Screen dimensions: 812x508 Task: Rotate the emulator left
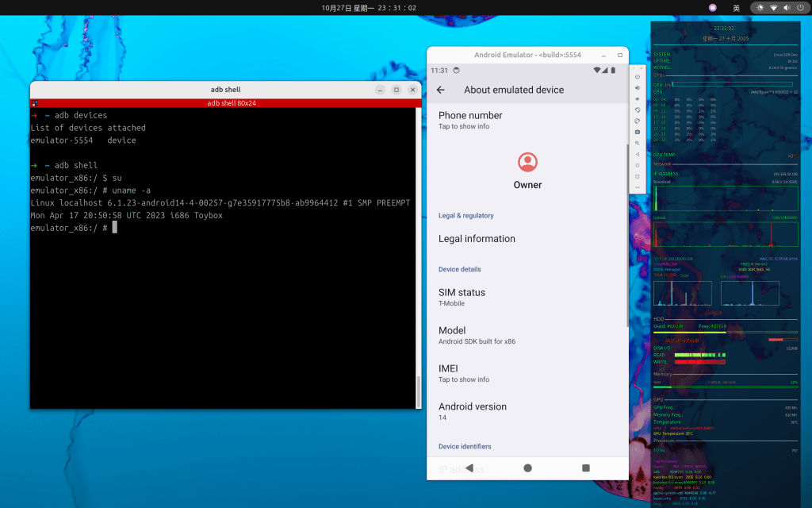tap(638, 110)
